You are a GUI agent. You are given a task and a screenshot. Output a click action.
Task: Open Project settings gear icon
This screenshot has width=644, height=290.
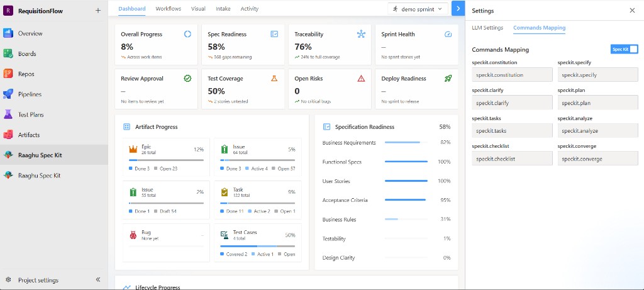click(8, 280)
